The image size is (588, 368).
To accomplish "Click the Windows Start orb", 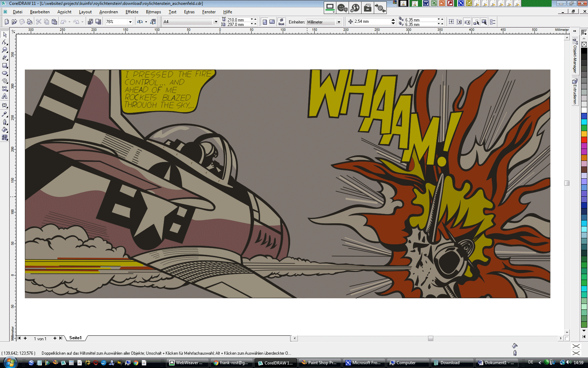I will [9, 362].
